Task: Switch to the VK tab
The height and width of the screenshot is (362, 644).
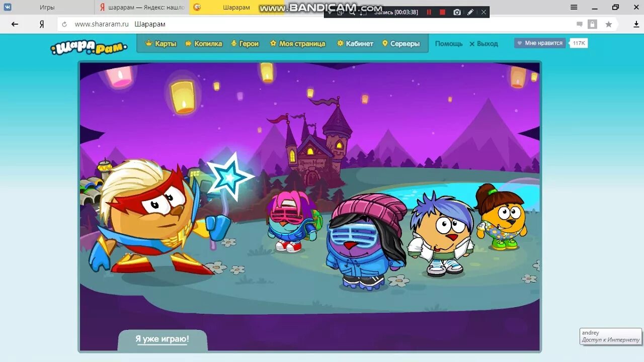Action: coord(8,7)
